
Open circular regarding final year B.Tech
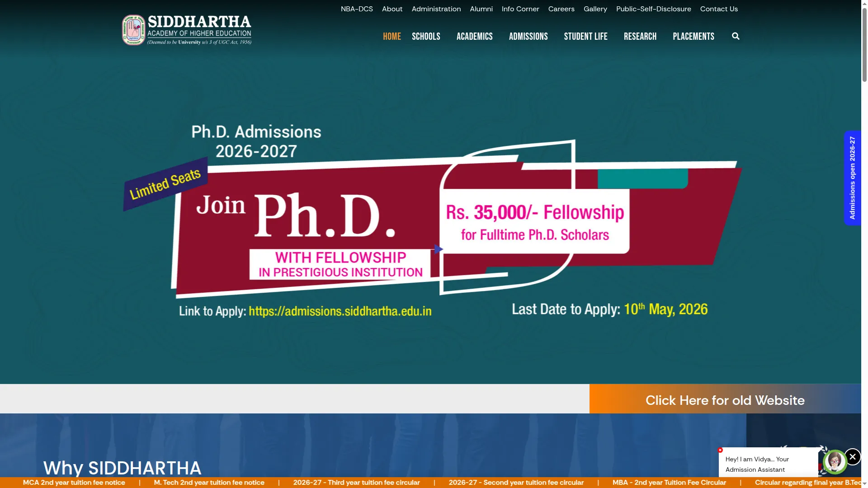808,483
